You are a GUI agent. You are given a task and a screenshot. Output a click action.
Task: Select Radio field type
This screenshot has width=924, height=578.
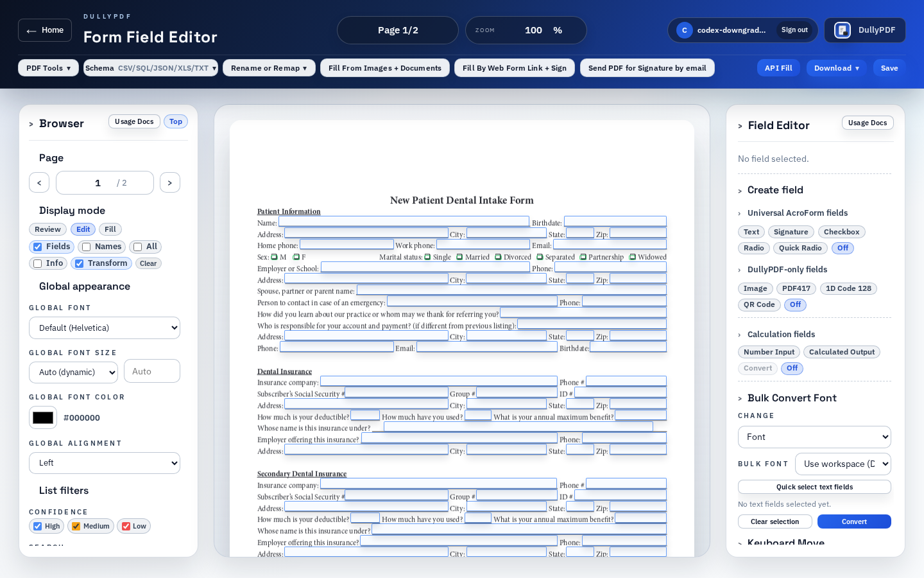tap(754, 248)
